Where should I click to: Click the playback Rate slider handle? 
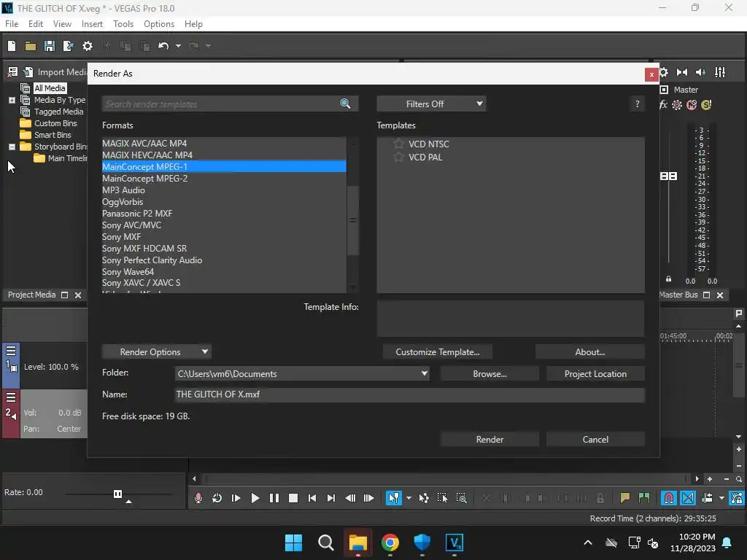[117, 494]
